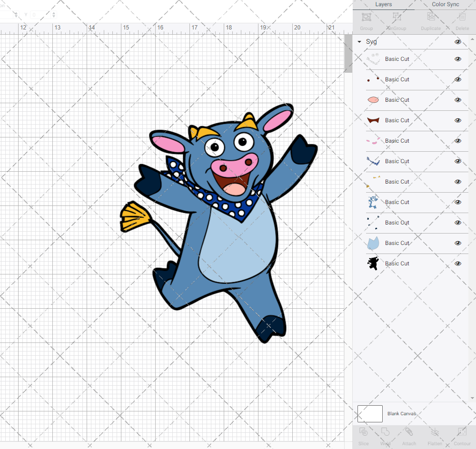
Task: Hide the black silhouette layer
Action: (x=458, y=264)
